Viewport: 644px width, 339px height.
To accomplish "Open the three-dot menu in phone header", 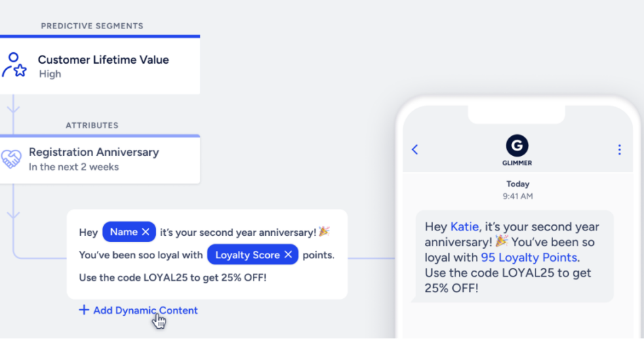I will 619,150.
